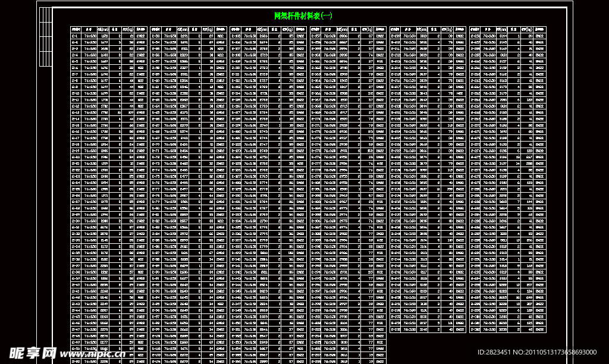609x364 pixels.
Task: Select row 2-1 in the first table
Action: [108, 36]
